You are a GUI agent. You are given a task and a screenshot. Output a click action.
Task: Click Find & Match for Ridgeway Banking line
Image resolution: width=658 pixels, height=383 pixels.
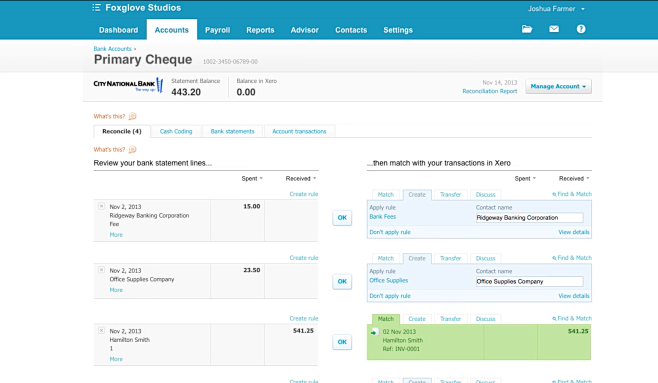pyautogui.click(x=572, y=194)
